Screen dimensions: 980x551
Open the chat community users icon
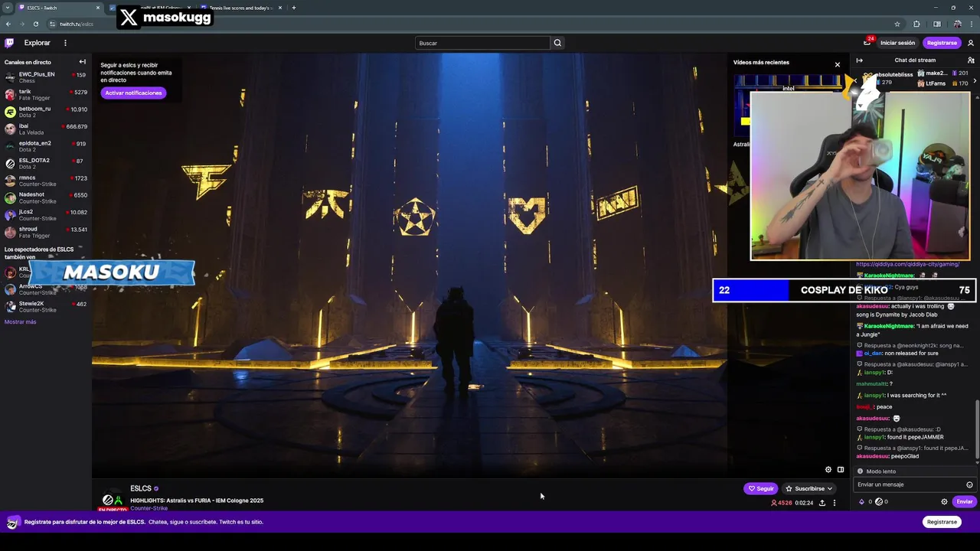pyautogui.click(x=971, y=60)
